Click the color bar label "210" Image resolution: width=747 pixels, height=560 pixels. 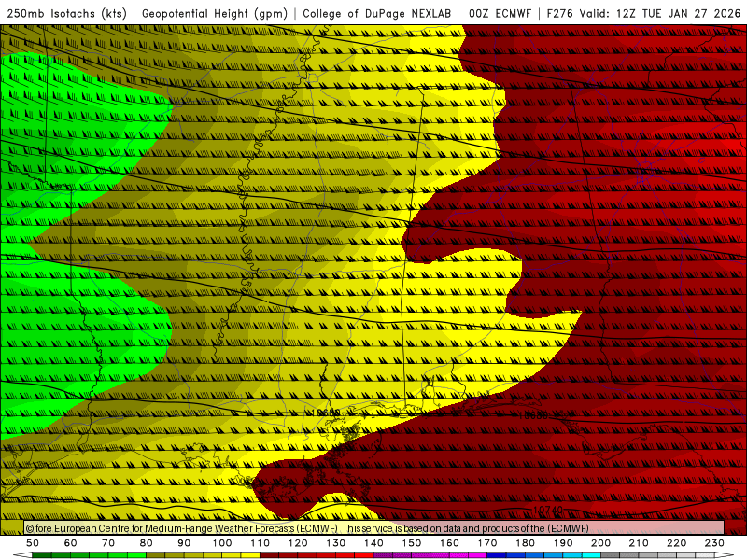pos(639,543)
